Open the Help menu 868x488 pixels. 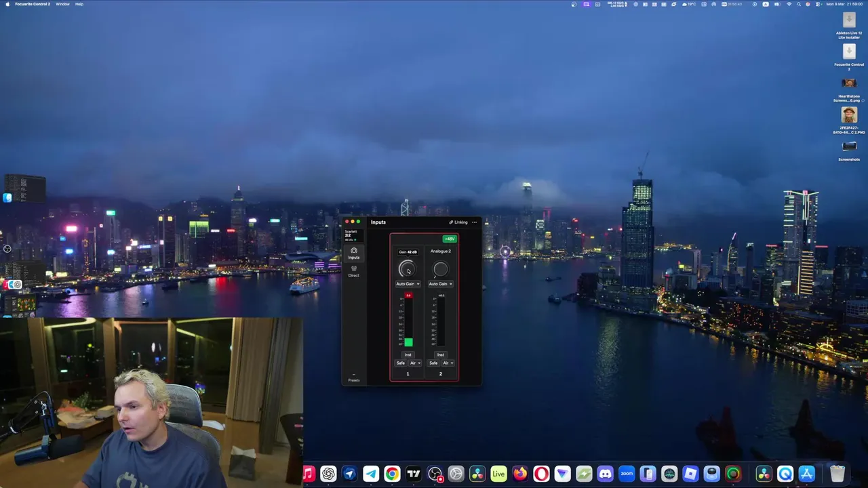79,4
